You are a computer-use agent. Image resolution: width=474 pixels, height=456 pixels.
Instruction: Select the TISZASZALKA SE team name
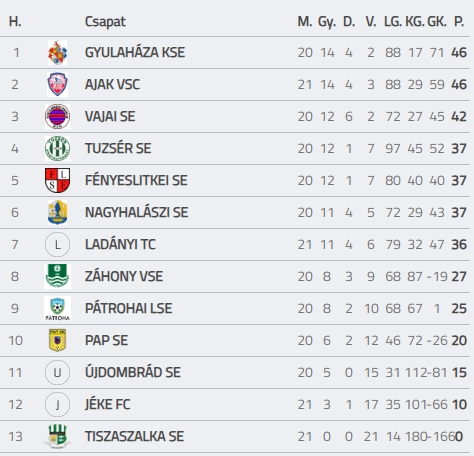click(x=134, y=436)
